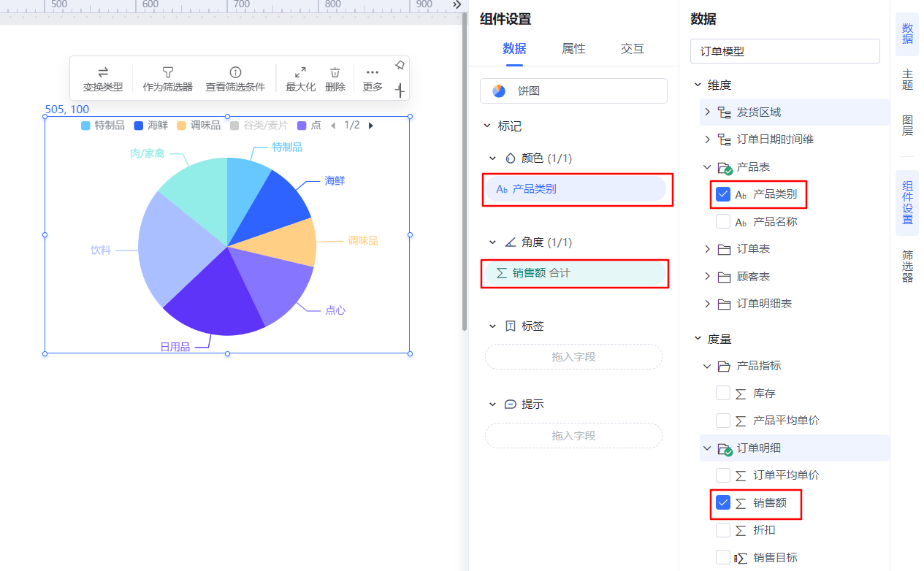924x571 pixels.
Task: Expand the 订单日期时间维 node
Action: click(707, 139)
